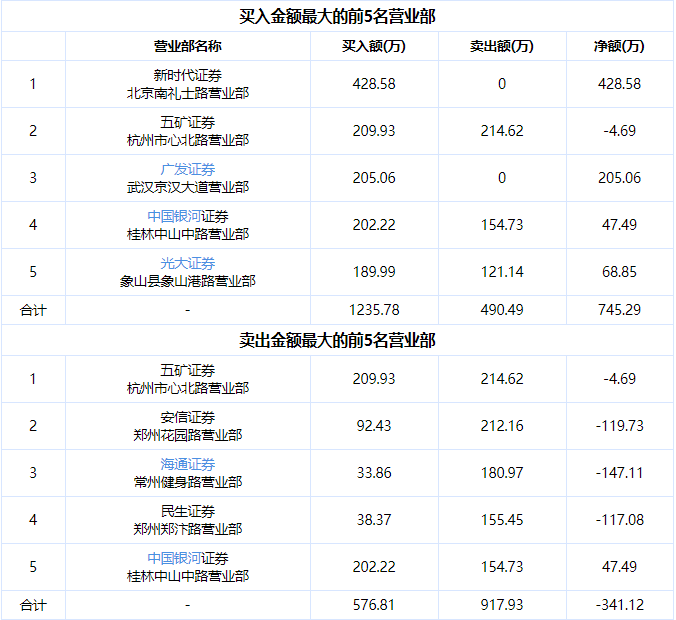Click the buy amount 92.43

(x=374, y=426)
